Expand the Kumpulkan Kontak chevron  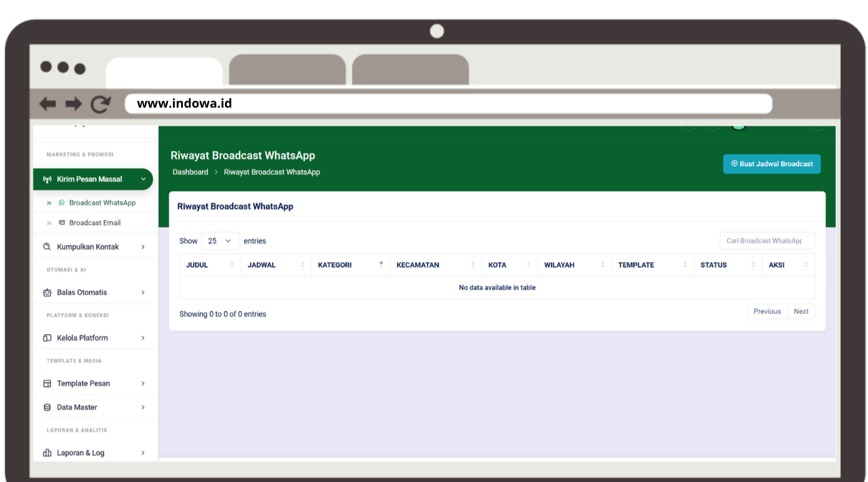pyautogui.click(x=143, y=246)
